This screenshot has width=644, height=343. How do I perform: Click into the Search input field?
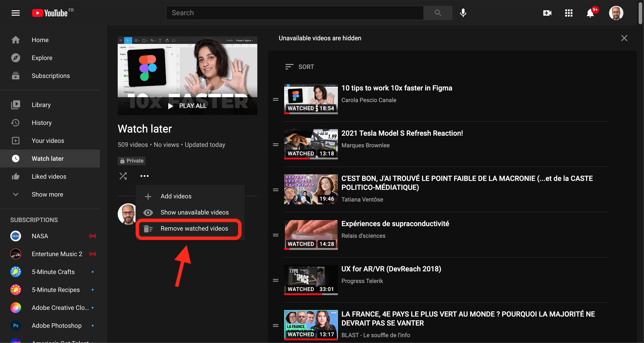pos(295,13)
